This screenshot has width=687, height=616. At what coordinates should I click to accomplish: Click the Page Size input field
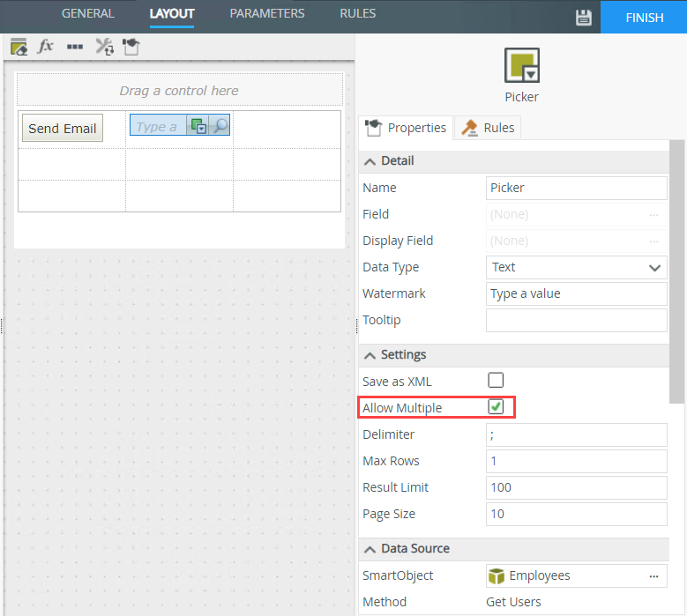click(x=576, y=514)
